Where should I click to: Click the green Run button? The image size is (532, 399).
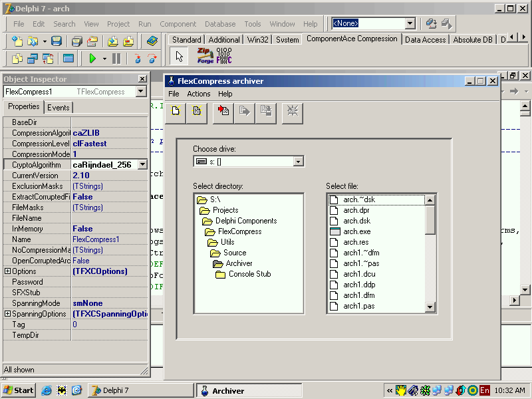(92, 59)
